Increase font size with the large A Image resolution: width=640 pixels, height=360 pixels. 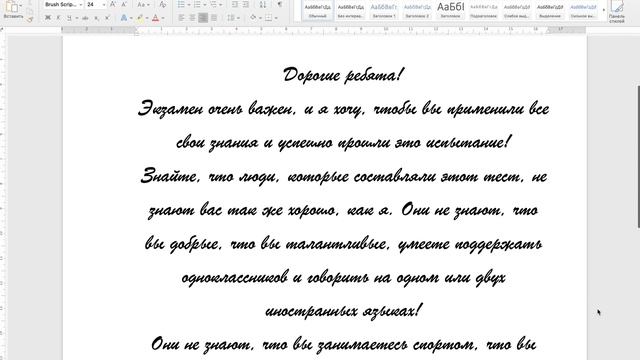[x=113, y=4]
